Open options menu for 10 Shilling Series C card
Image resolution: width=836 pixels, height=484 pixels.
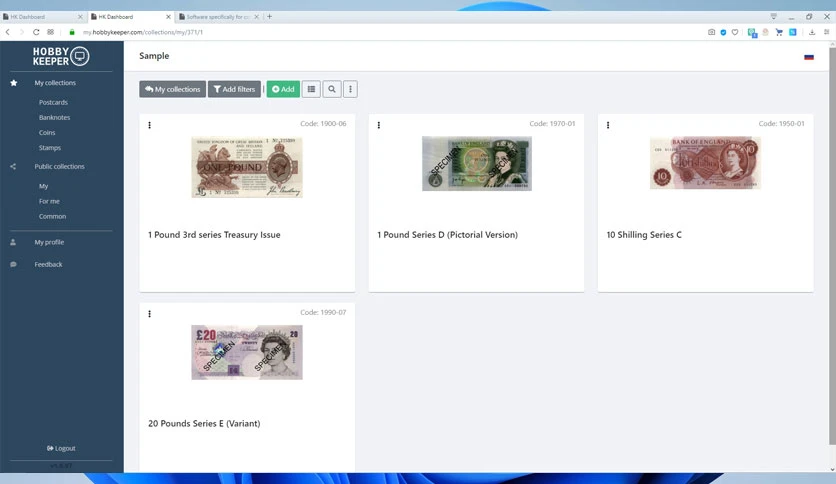608,125
